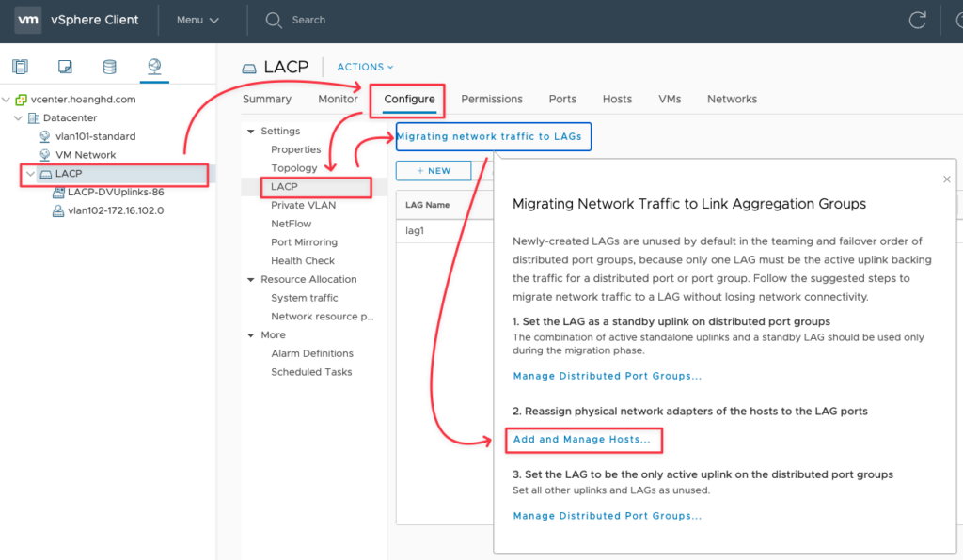Click the refresh icon in the header
The image size is (963, 560).
pyautogui.click(x=918, y=20)
